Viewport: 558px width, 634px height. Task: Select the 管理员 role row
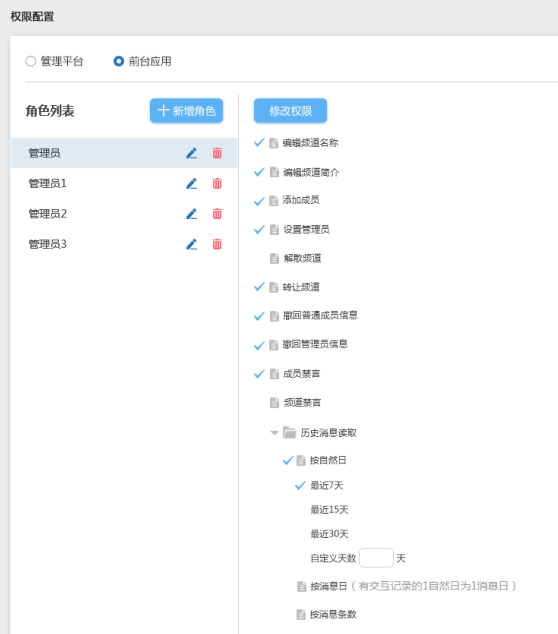tap(124, 153)
